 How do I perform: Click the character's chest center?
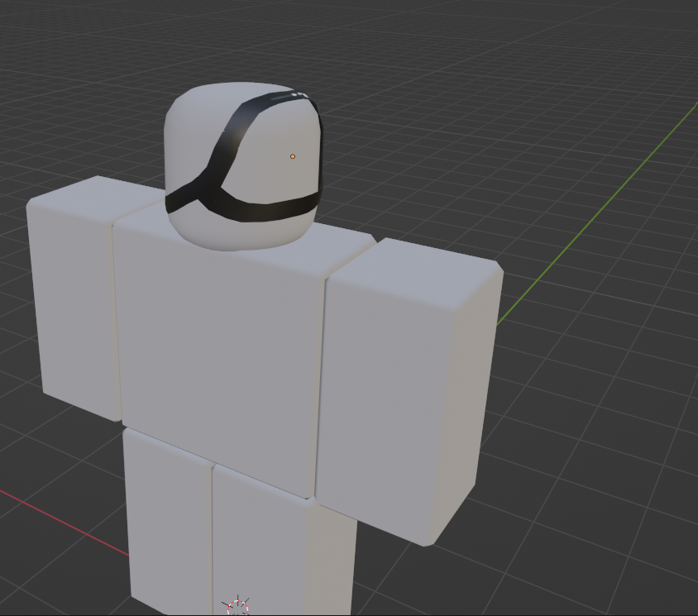click(219, 331)
